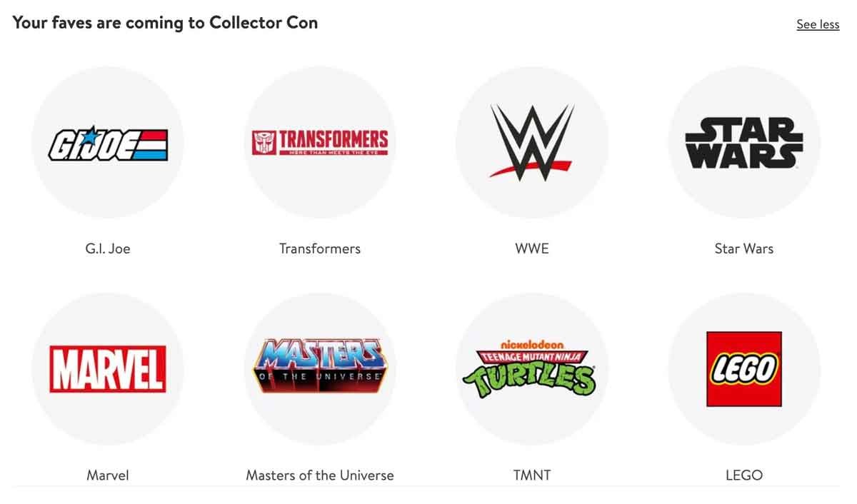Click the Marvel text link

coord(108,475)
